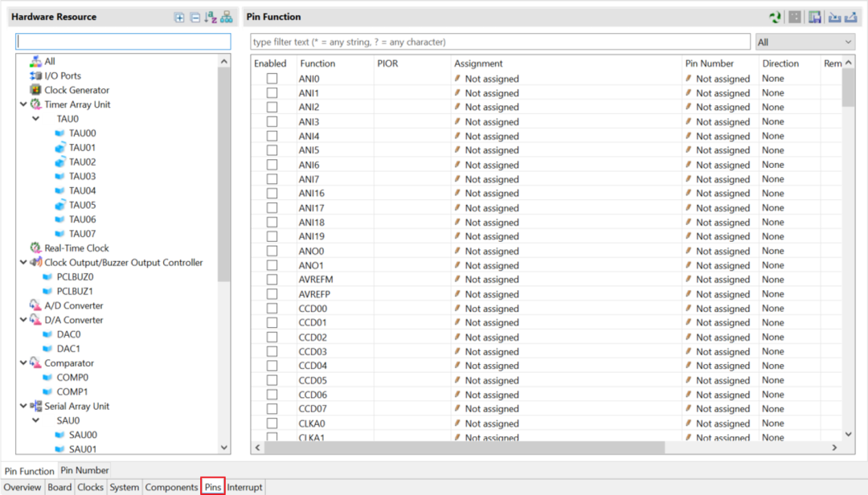The image size is (868, 495).
Task: Collapse the TAU0 tree node
Action: point(35,118)
